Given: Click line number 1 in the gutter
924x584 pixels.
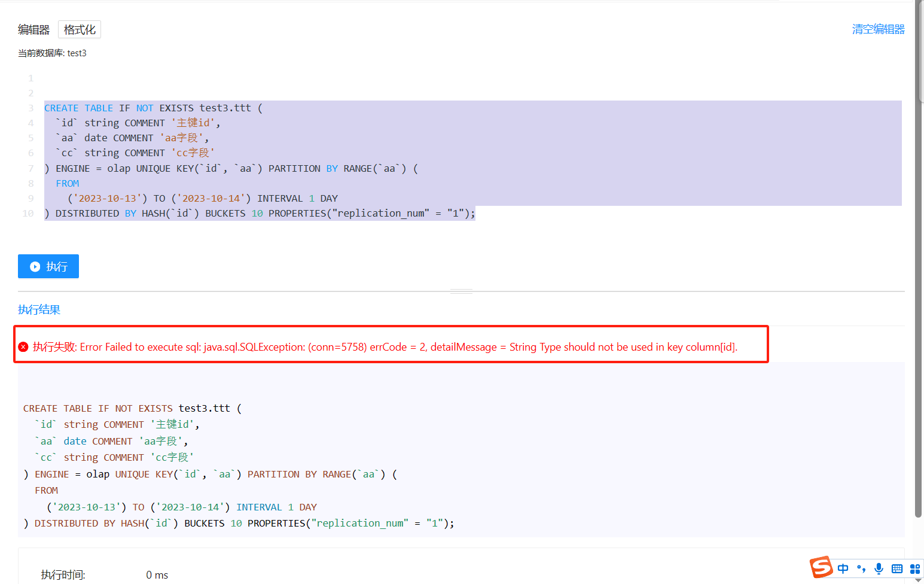Looking at the screenshot, I should tap(31, 78).
